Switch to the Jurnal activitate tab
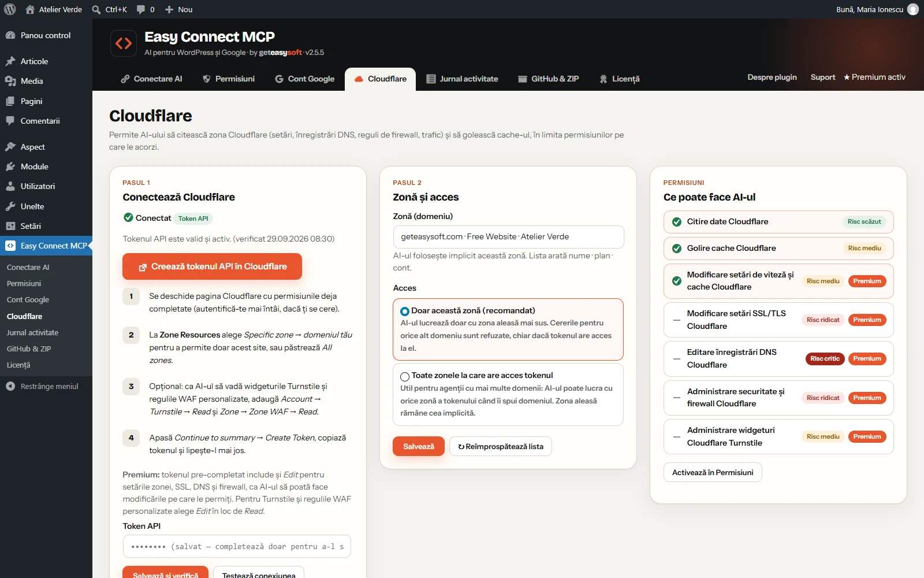 462,79
